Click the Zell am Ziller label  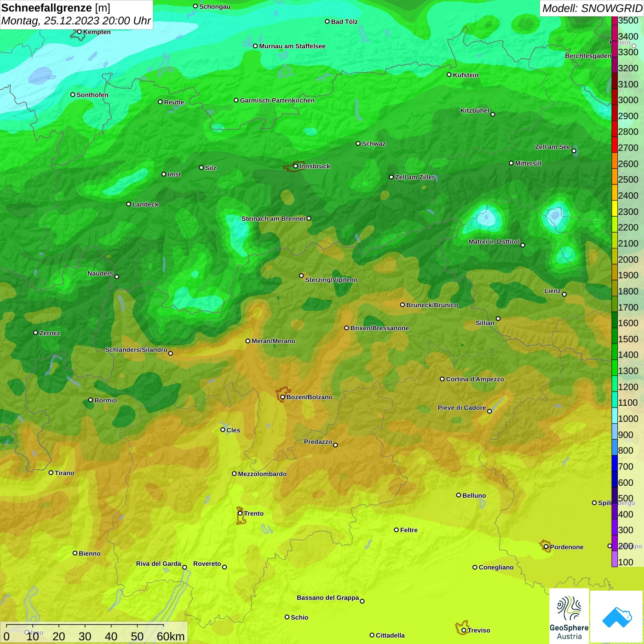pyautogui.click(x=414, y=177)
